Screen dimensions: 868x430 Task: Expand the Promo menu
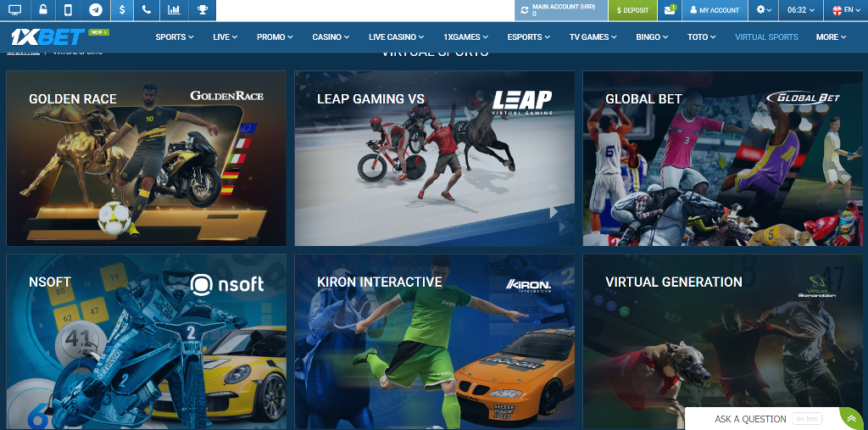[x=275, y=37]
